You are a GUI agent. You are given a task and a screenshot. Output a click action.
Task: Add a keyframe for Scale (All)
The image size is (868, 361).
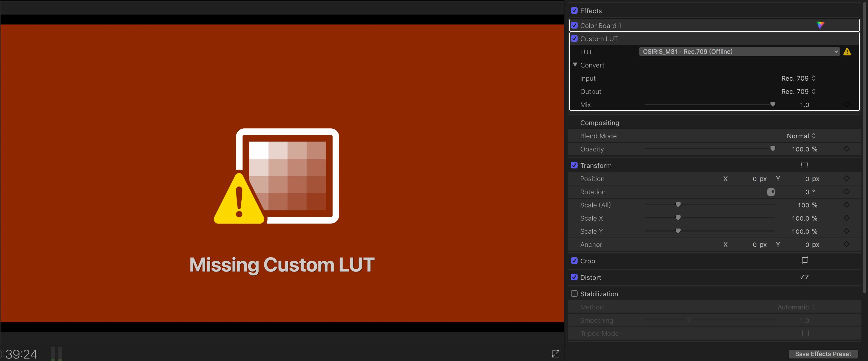846,205
